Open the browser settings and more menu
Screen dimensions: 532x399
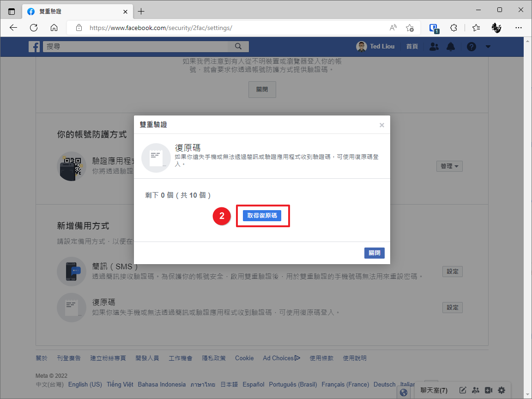[x=519, y=28]
